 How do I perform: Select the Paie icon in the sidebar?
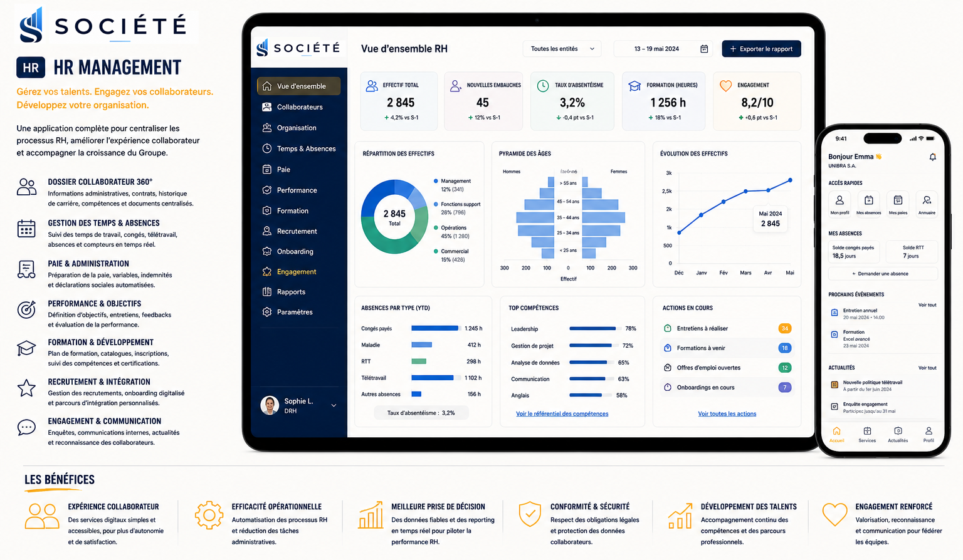pyautogui.click(x=267, y=169)
